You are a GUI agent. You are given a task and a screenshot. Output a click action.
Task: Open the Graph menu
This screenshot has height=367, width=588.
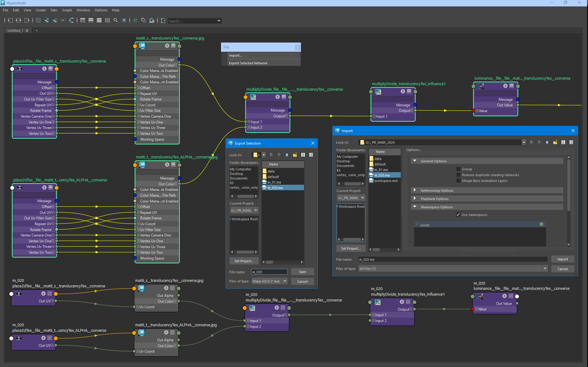tap(67, 10)
